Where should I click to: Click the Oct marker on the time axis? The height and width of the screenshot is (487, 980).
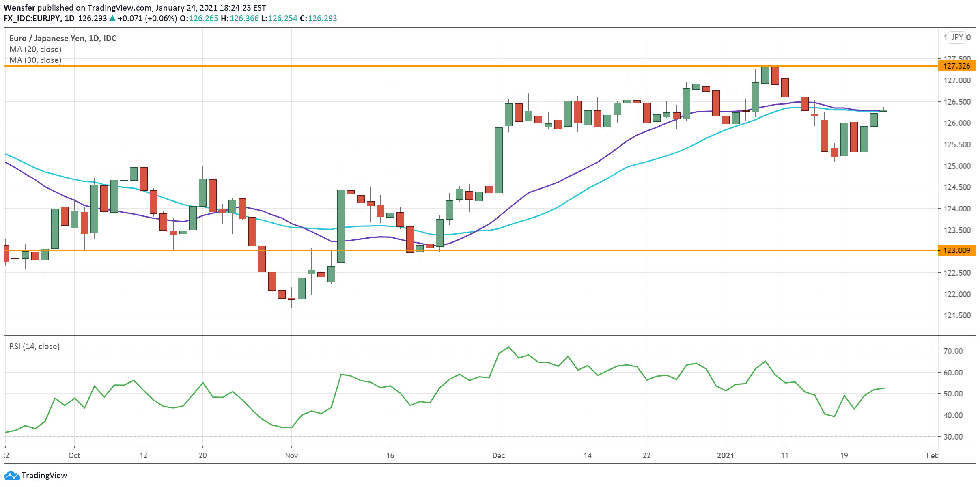click(x=74, y=455)
